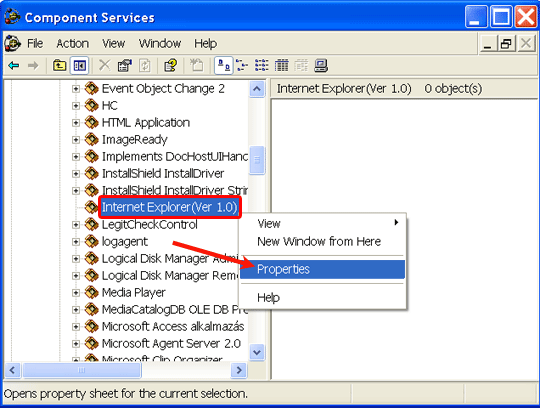This screenshot has height=408, width=540.
Task: Click the horizontal scroll left arrow
Action: point(13,370)
